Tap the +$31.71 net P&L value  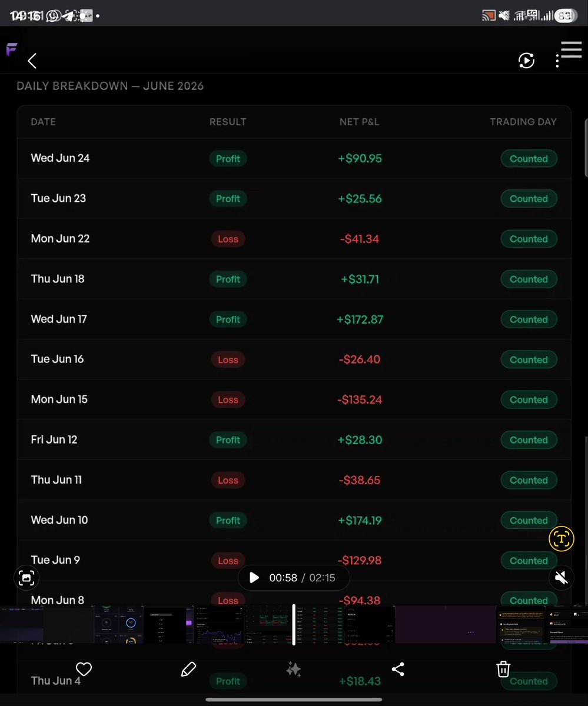click(360, 279)
